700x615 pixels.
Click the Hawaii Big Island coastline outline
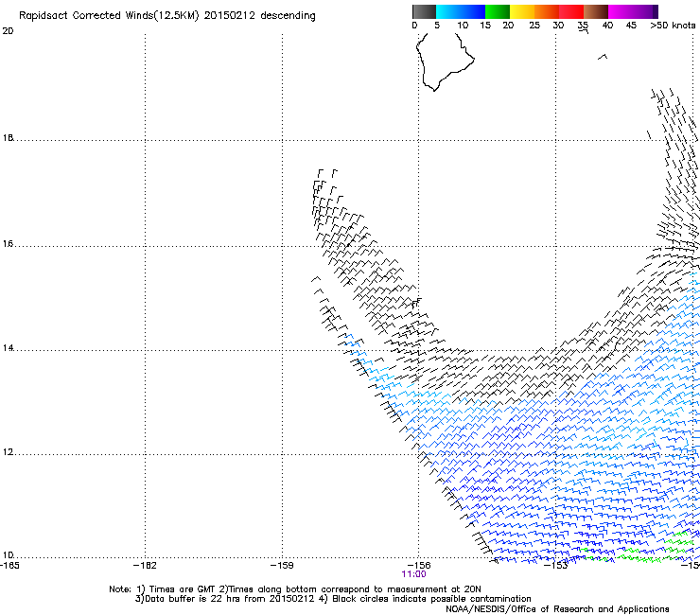tap(445, 61)
